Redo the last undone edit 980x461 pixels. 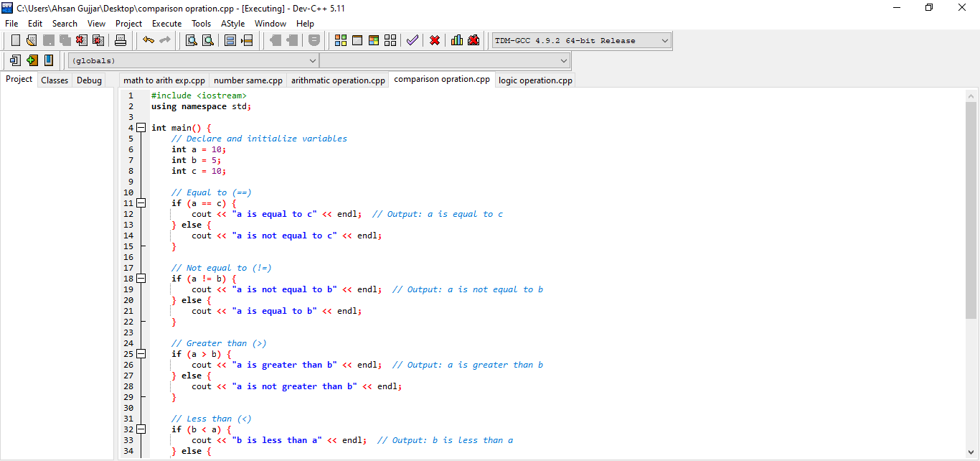(165, 40)
